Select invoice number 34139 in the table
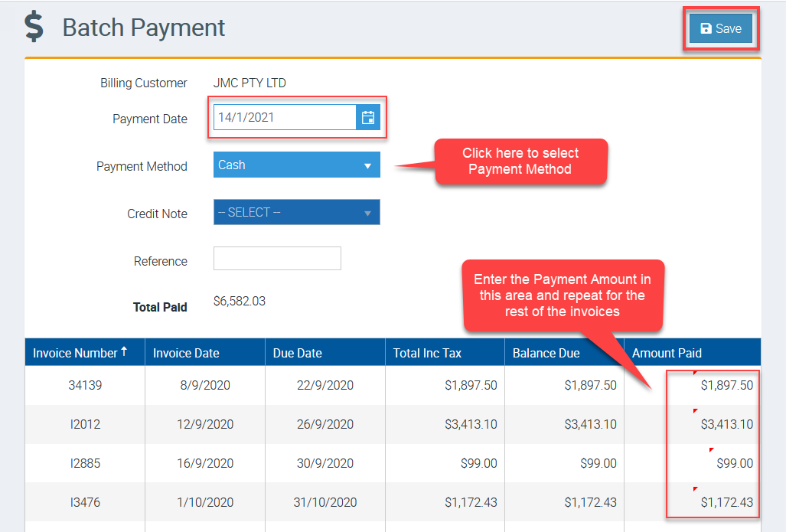This screenshot has width=786, height=532. 85,385
